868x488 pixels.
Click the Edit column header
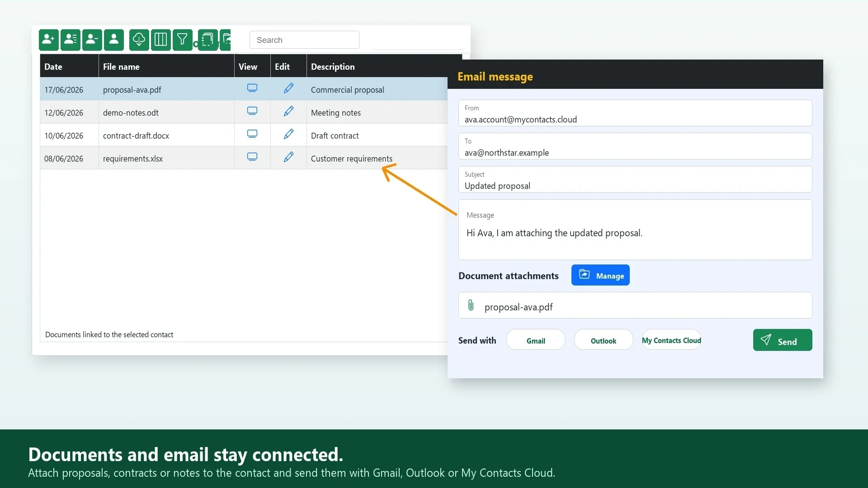pyautogui.click(x=288, y=66)
